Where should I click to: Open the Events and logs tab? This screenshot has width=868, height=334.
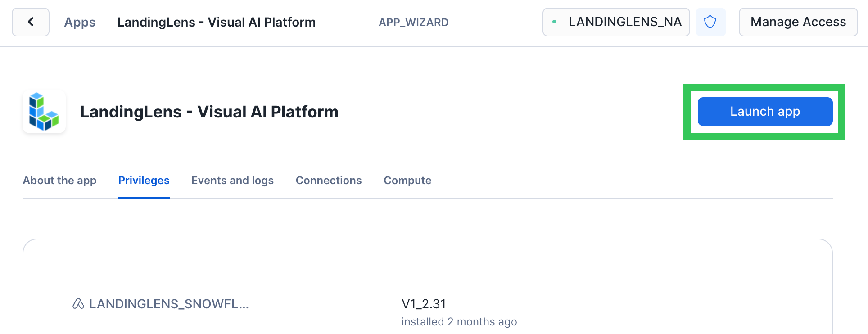(x=232, y=181)
